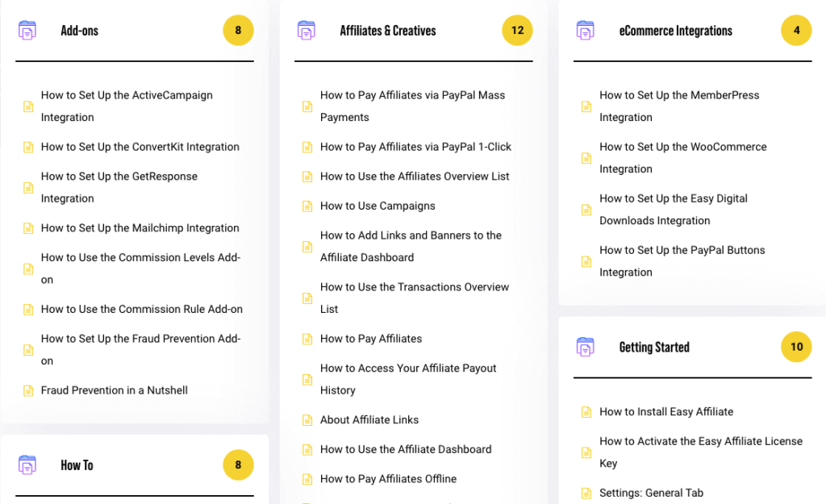The image size is (826, 504).
Task: Click the document icon beside How to Install Easy Affiliate
Action: 586,411
